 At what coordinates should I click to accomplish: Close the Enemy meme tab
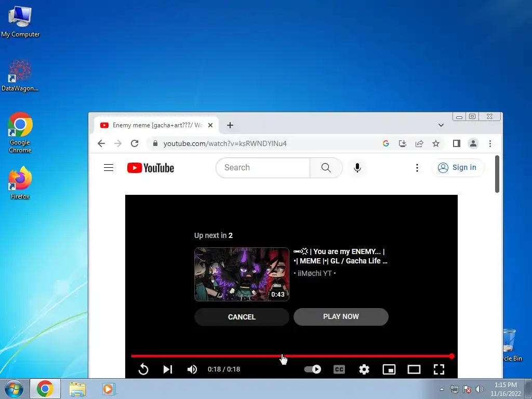tap(210, 125)
